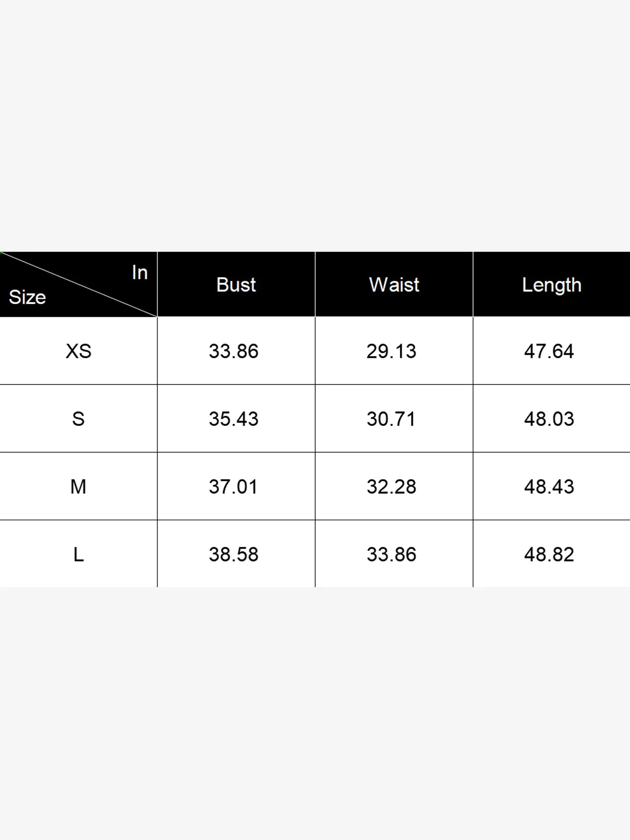The width and height of the screenshot is (630, 840).
Task: Click the Size label in header corner
Action: pos(27,297)
